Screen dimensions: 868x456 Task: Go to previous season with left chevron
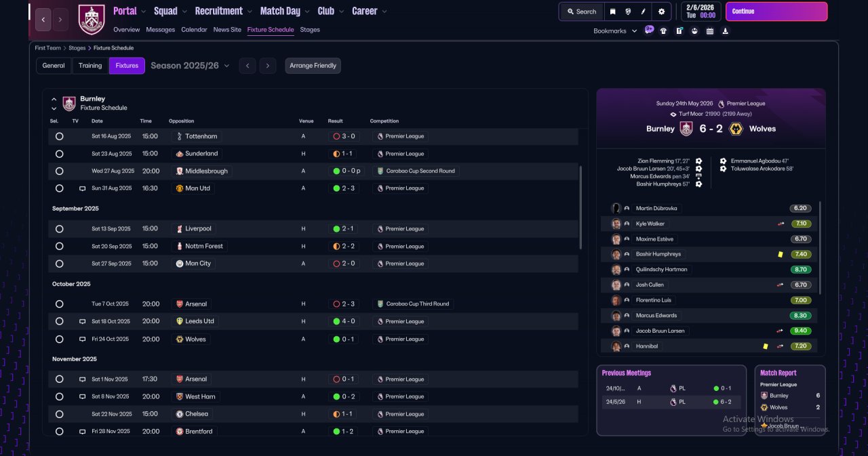[248, 66]
